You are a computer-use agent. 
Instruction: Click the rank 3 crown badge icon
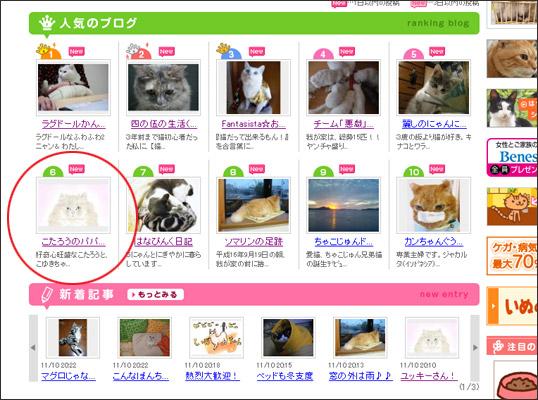pyautogui.click(x=229, y=51)
